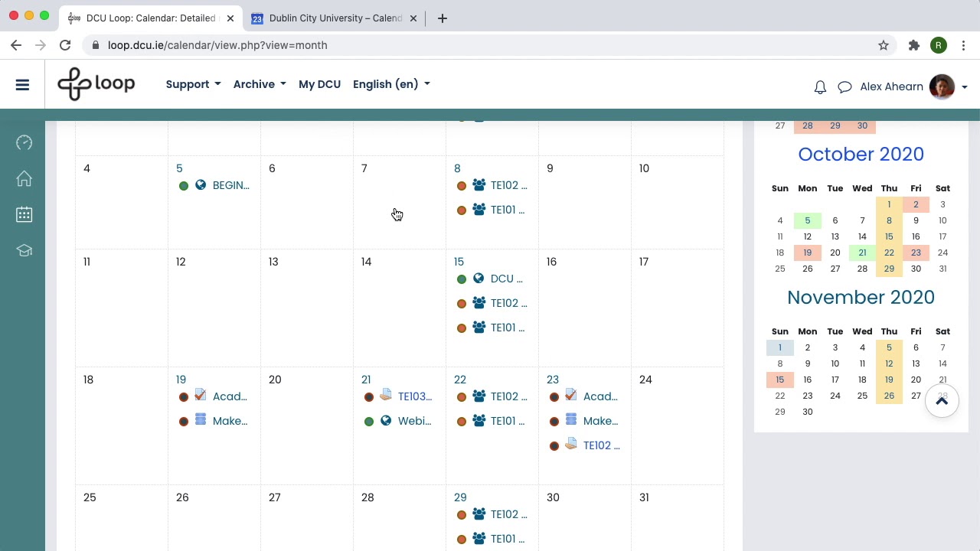This screenshot has height=551, width=980.
Task: Click the assignment icon beside TE102 on 23
Action: [x=571, y=444]
